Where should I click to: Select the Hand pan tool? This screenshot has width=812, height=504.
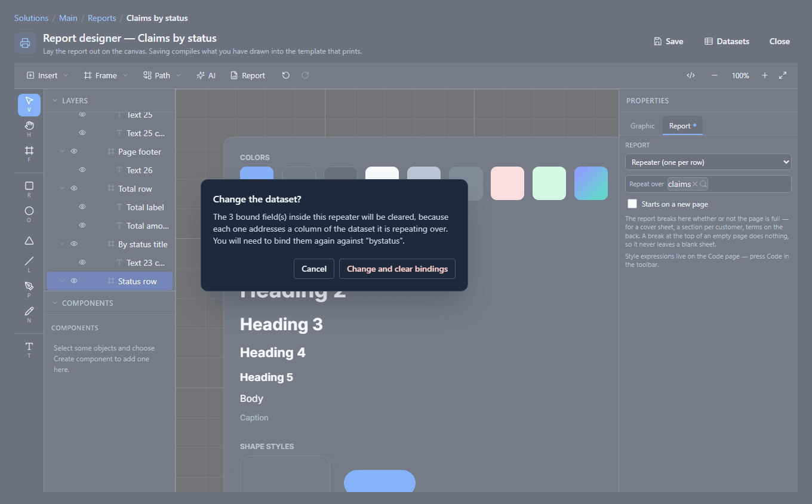pyautogui.click(x=29, y=129)
